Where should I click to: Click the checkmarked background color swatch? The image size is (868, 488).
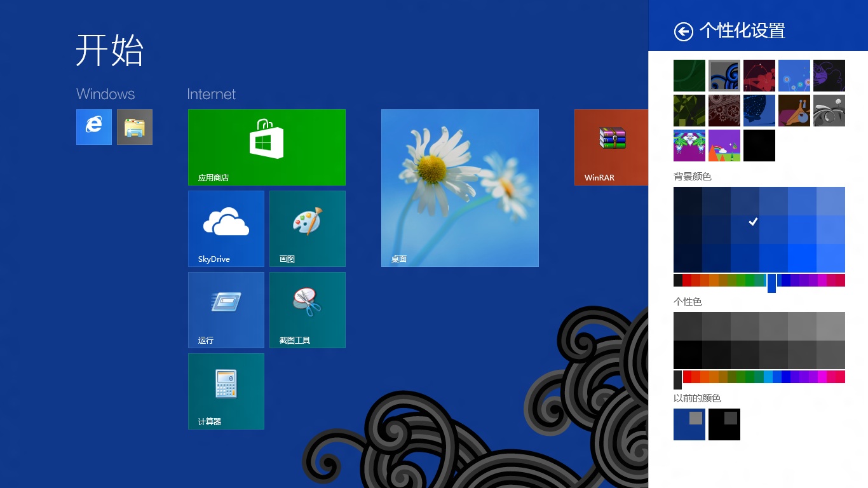point(745,229)
